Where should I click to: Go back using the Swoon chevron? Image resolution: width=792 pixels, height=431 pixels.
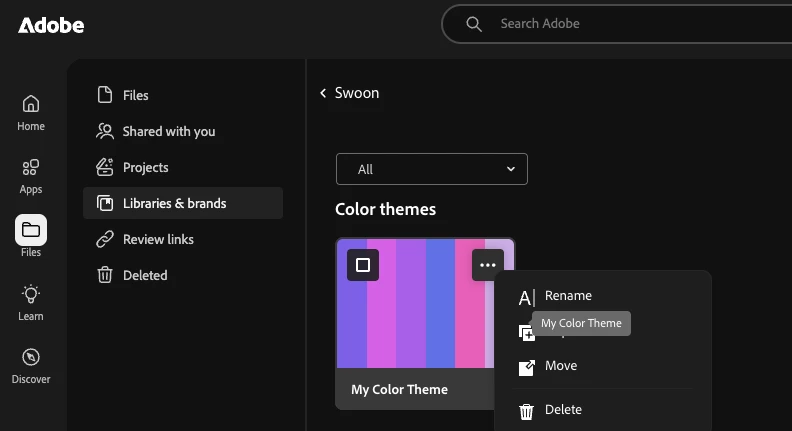click(323, 93)
